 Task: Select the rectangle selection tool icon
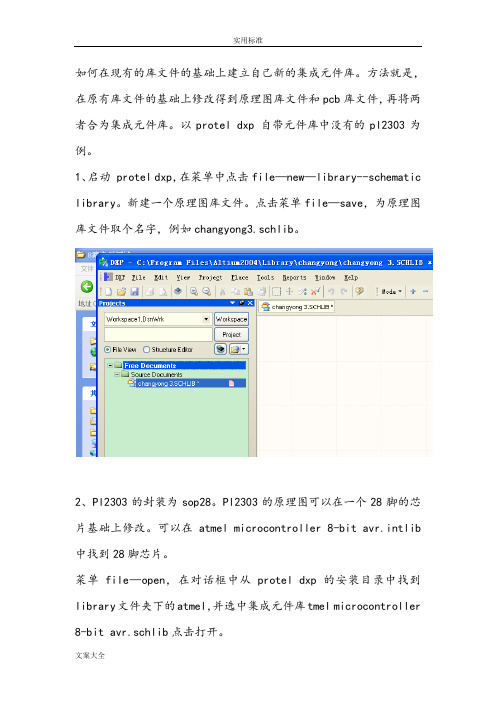coord(277,291)
